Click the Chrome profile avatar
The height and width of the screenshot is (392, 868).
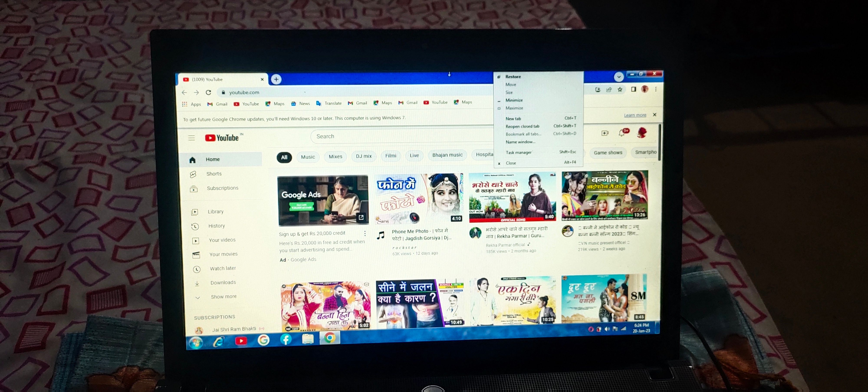pos(644,89)
